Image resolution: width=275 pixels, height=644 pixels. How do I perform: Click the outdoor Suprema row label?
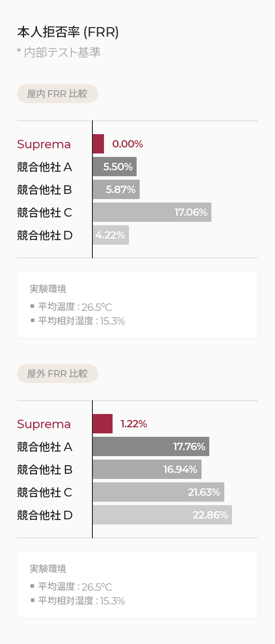44,424
